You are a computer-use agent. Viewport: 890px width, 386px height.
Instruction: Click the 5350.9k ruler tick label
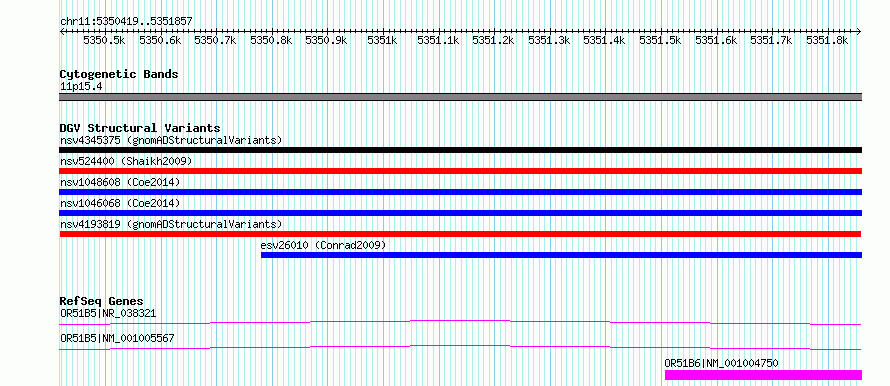(326, 40)
